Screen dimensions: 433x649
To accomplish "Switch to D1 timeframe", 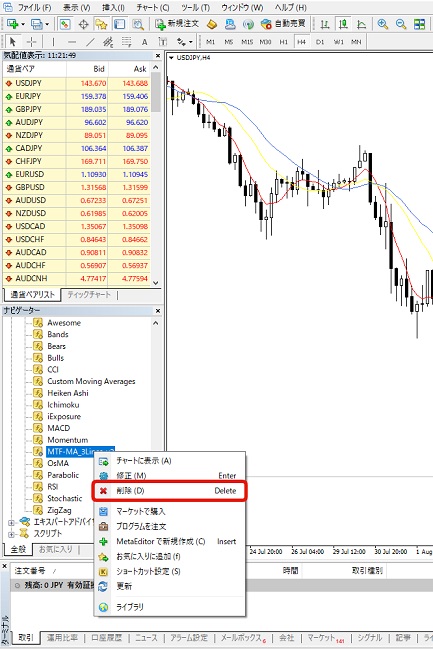I will pos(320,42).
